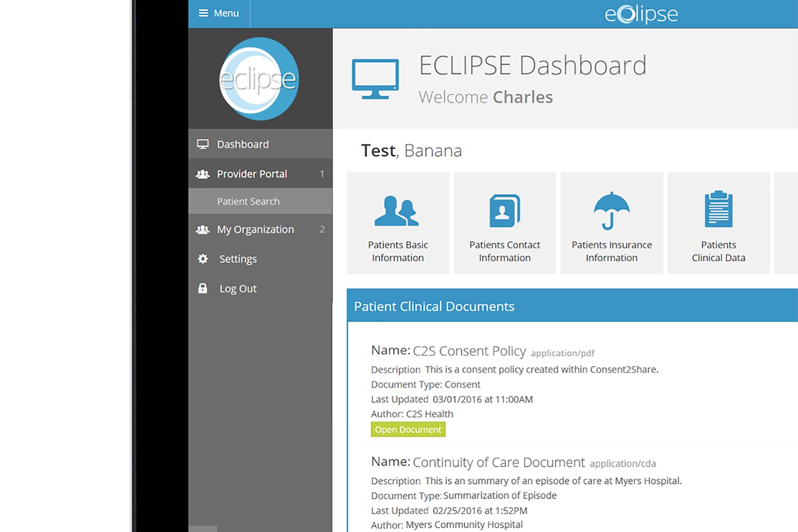The height and width of the screenshot is (532, 798).
Task: Click the Patients Insurance umbrella icon
Action: [612, 211]
